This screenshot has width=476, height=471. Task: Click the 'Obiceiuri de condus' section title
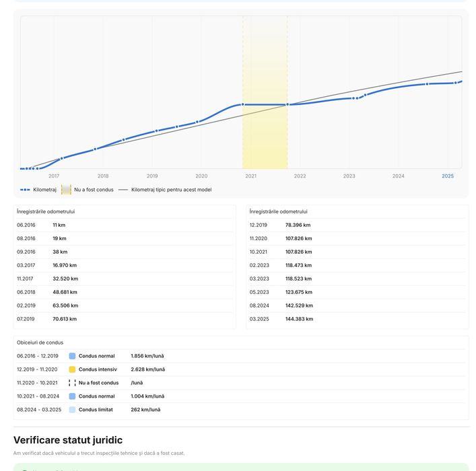pyautogui.click(x=40, y=342)
